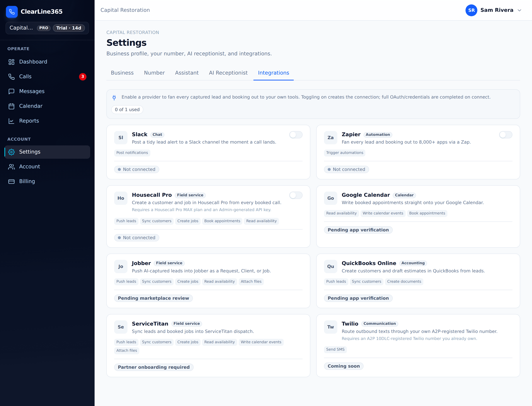Click the Sam Rivera name
532x406 pixels.
coord(497,10)
